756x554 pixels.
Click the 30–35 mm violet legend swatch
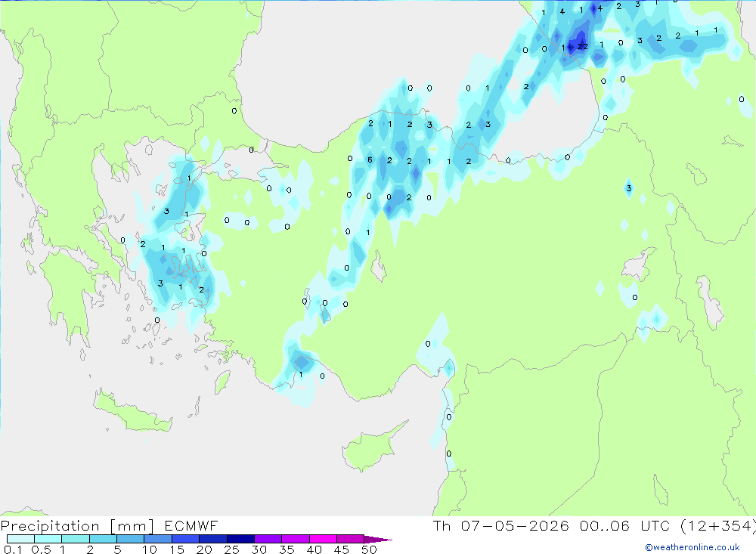pos(268,539)
